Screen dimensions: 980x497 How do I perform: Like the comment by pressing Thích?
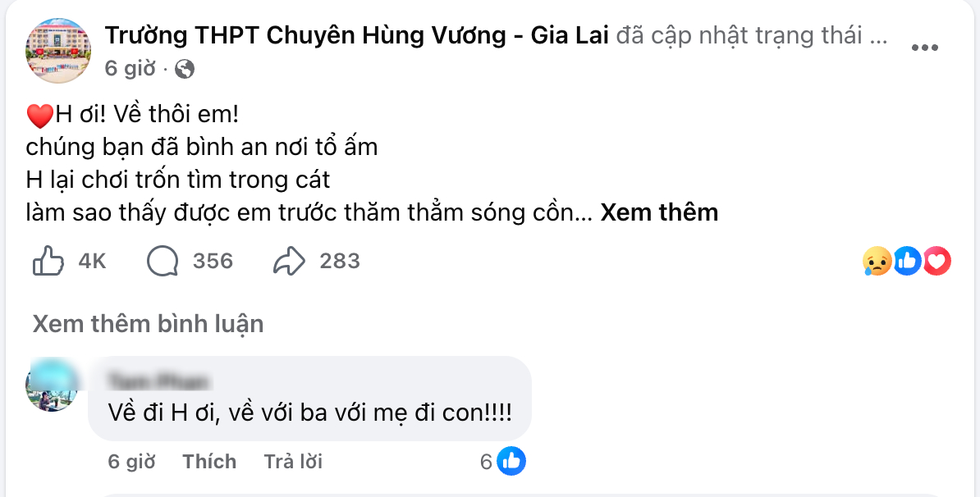click(x=209, y=461)
